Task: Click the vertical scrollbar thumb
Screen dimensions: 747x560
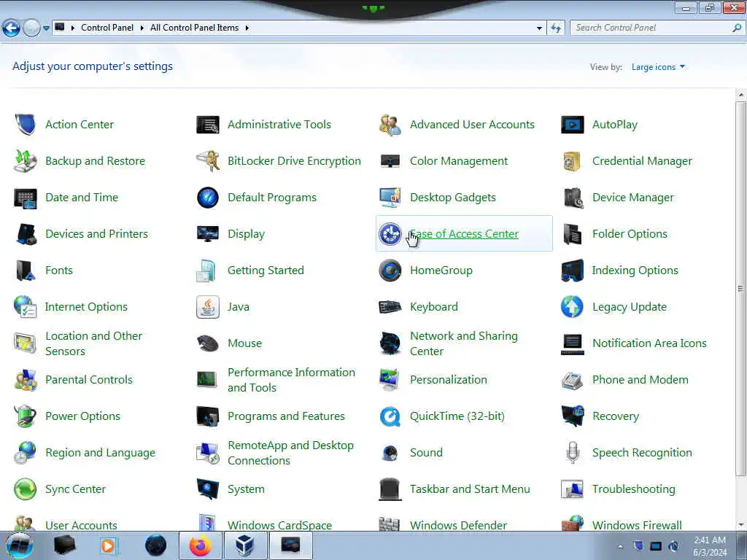Action: pos(740,289)
